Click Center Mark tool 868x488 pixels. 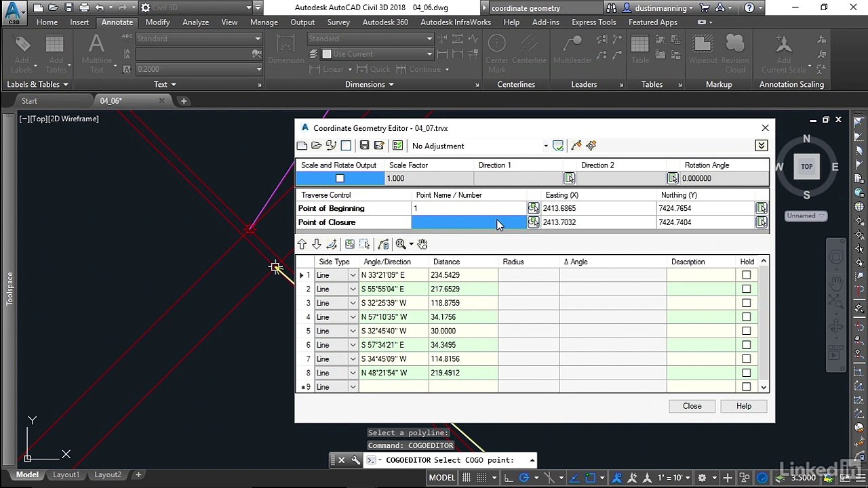click(x=496, y=54)
